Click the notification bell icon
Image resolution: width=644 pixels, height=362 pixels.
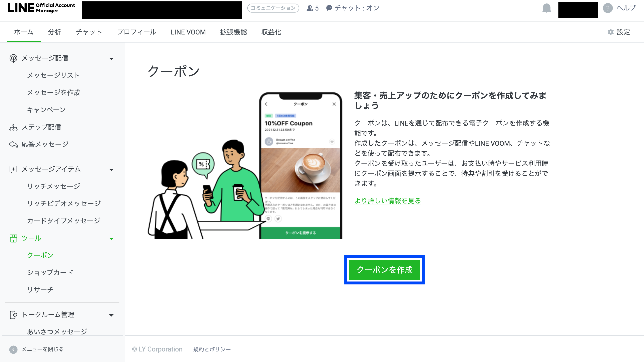(547, 8)
